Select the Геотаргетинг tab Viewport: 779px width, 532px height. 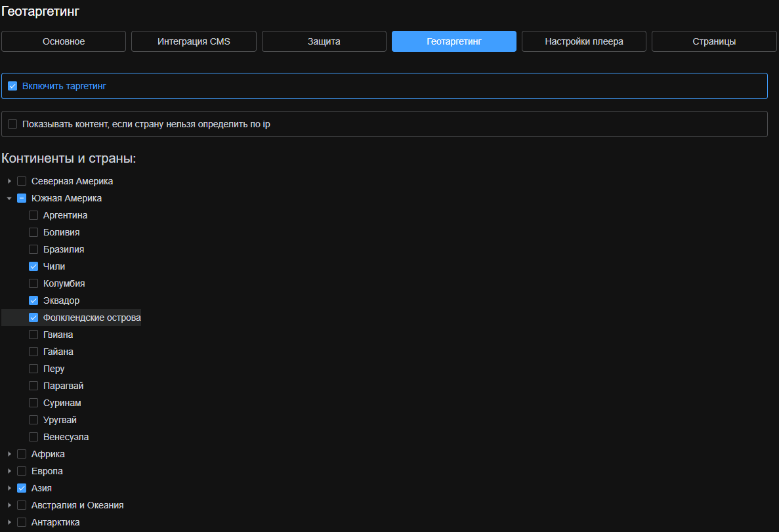(454, 41)
